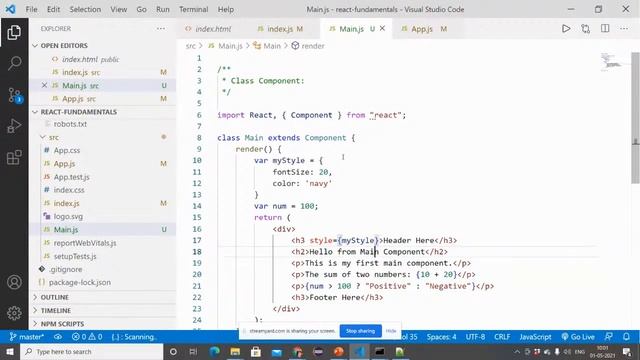The width and height of the screenshot is (640, 360).
Task: Open logo.svg in file tree
Action: click(68, 216)
